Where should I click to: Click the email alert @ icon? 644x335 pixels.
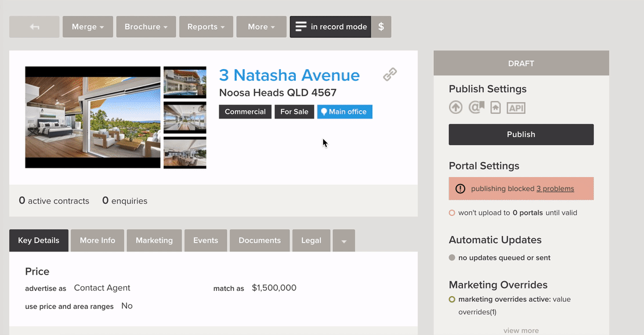point(476,107)
